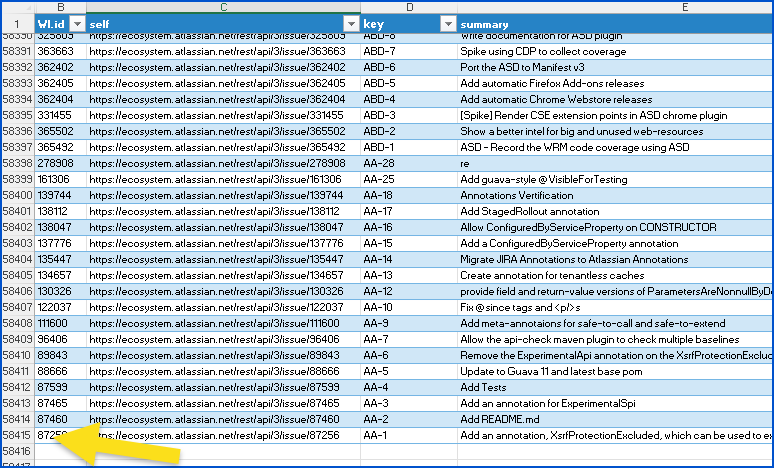Image resolution: width=774 pixels, height=468 pixels.
Task: Click the issue/122037 URL cell
Action: [x=224, y=308]
